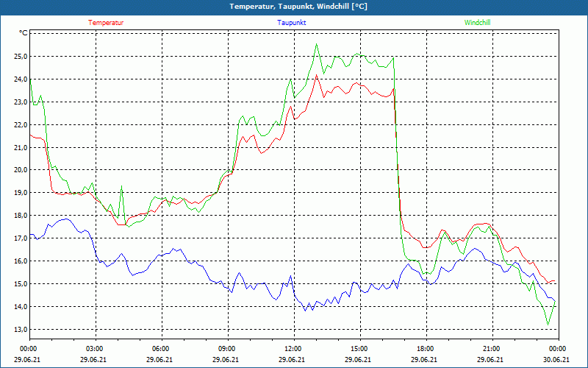
Task: Click the °C unit label on the y-axis
Action: click(24, 33)
